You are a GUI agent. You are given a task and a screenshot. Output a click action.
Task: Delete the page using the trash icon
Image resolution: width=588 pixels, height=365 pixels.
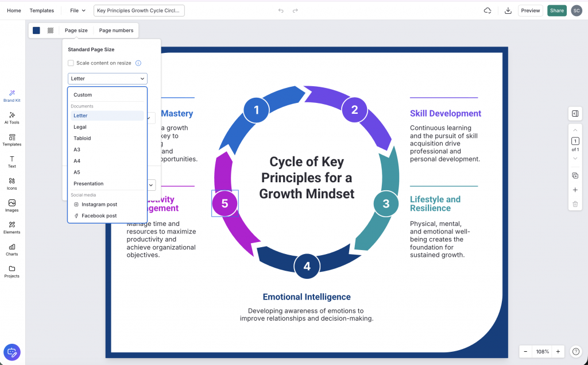575,204
